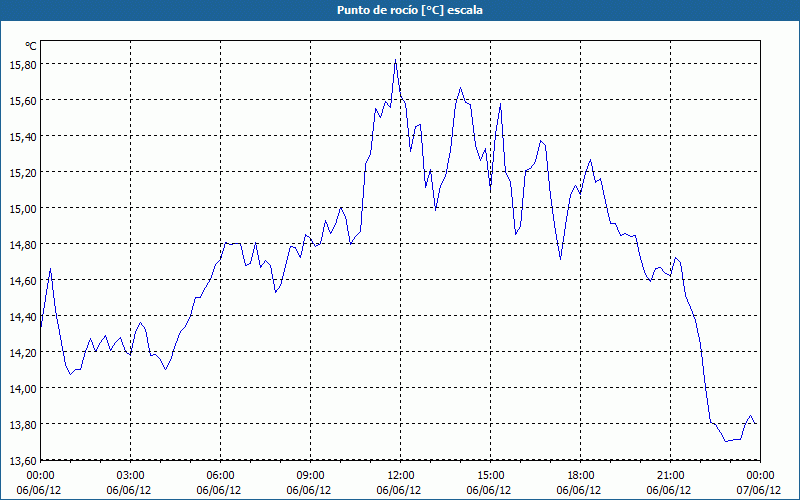Click the 03:00 time label
The height and width of the screenshot is (500, 800).
(x=131, y=476)
